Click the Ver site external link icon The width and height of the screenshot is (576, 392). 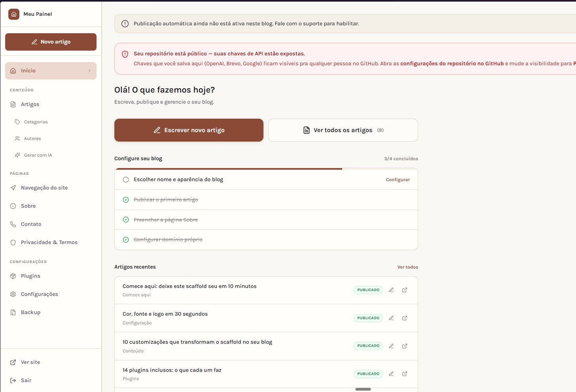13,362
